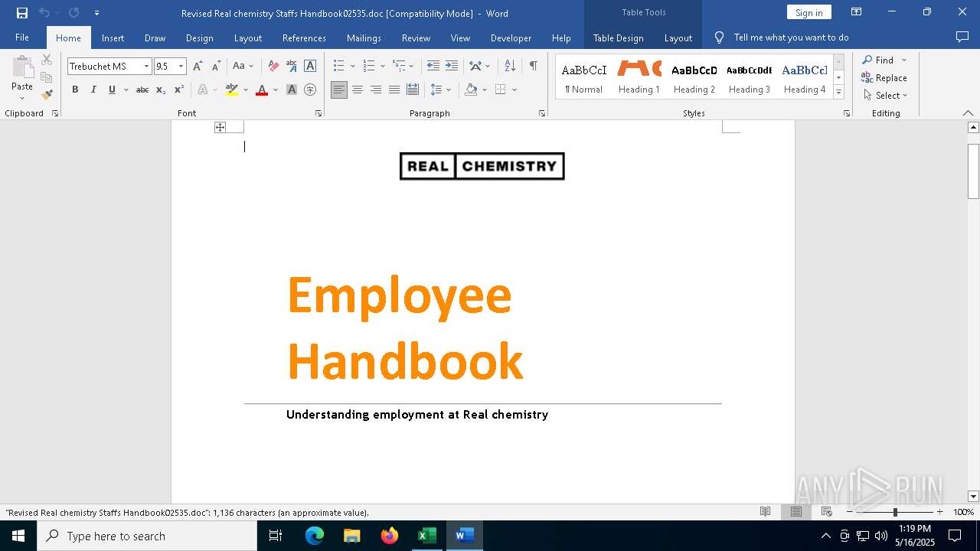Toggle show paragraph marks
980x551 pixels.
click(x=533, y=67)
